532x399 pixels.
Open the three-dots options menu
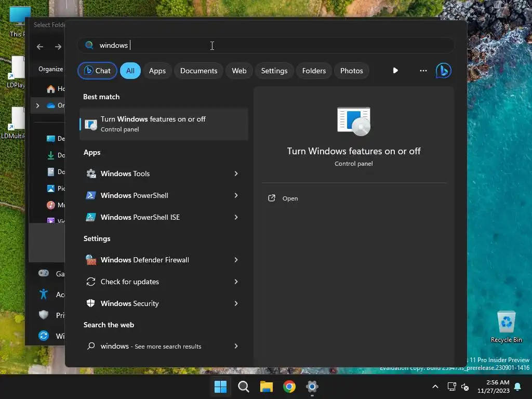[423, 71]
